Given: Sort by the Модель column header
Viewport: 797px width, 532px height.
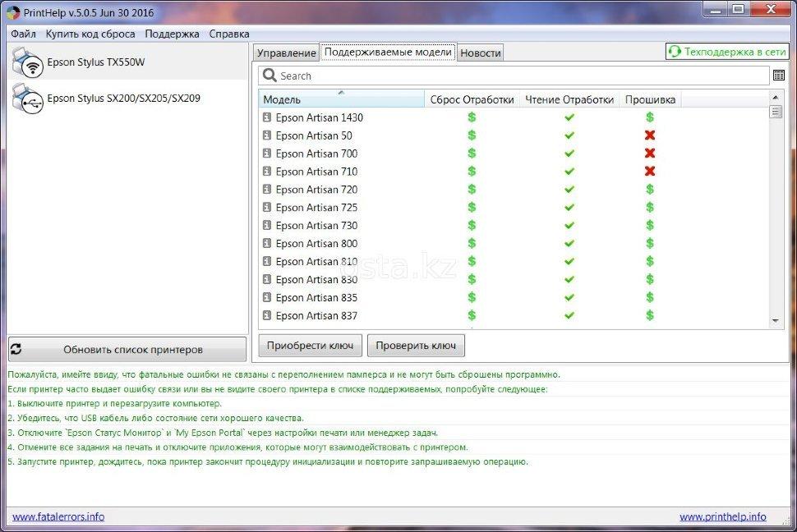Looking at the screenshot, I should click(x=341, y=99).
